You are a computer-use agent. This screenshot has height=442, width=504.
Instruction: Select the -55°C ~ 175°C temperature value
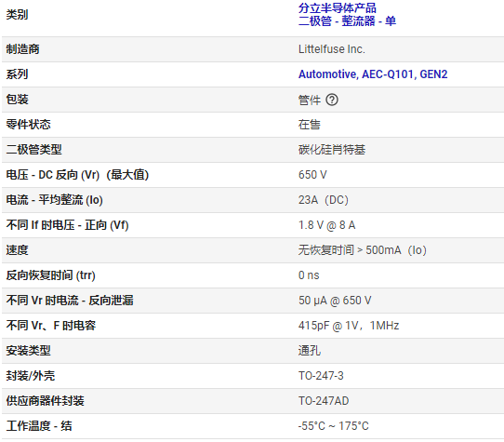point(334,426)
